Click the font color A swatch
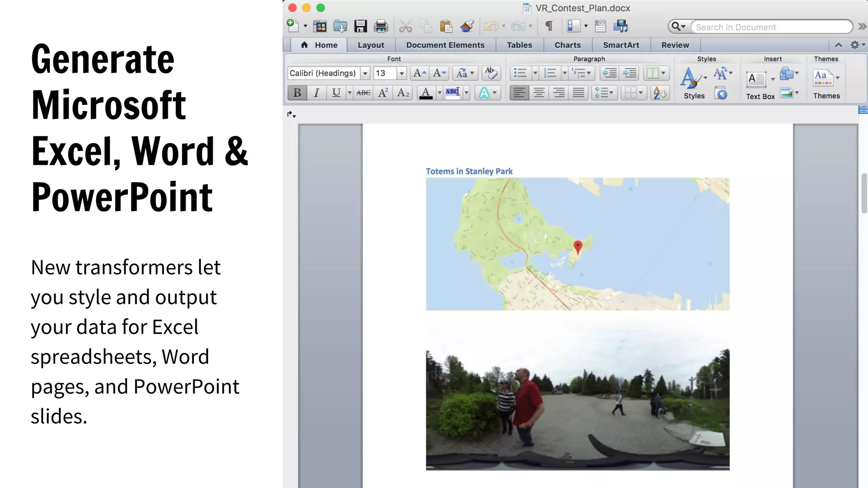Viewport: 868px width, 488px height. click(x=426, y=93)
